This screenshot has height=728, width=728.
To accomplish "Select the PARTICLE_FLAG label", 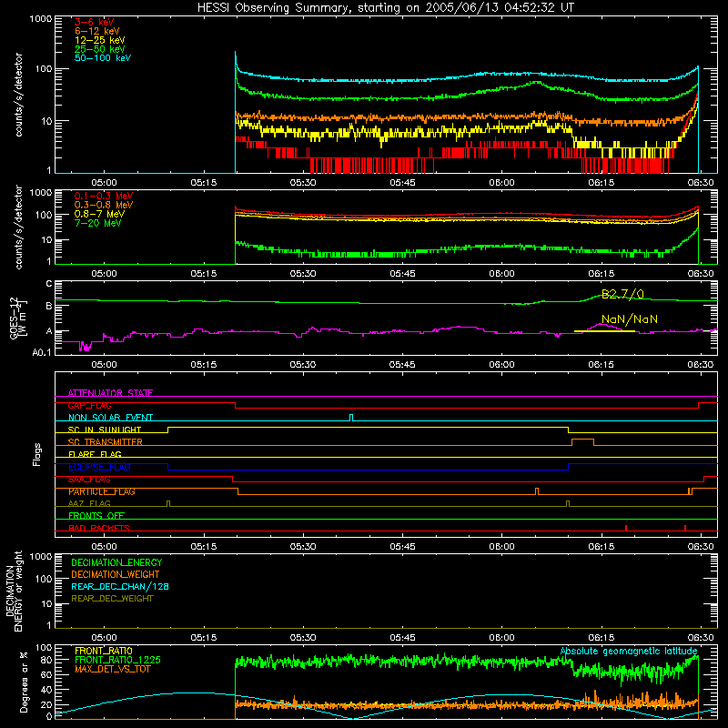I will coord(102,491).
